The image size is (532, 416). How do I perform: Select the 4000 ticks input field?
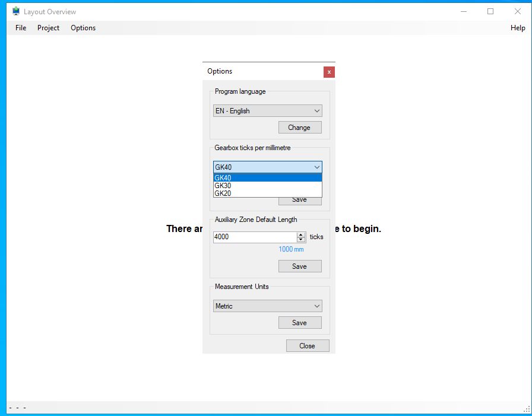[x=252, y=237]
